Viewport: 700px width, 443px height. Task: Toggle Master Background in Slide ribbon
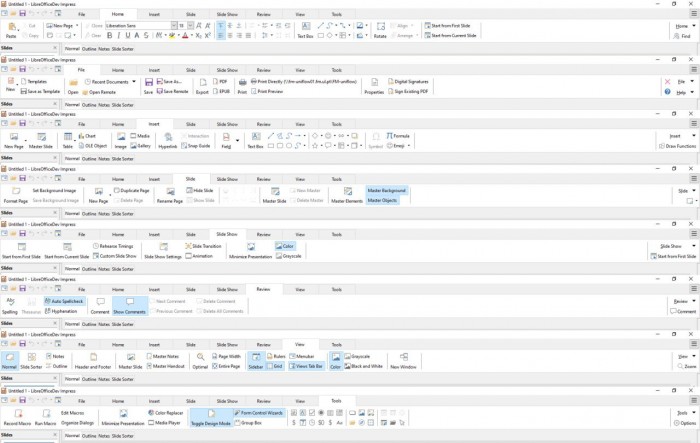tap(387, 191)
